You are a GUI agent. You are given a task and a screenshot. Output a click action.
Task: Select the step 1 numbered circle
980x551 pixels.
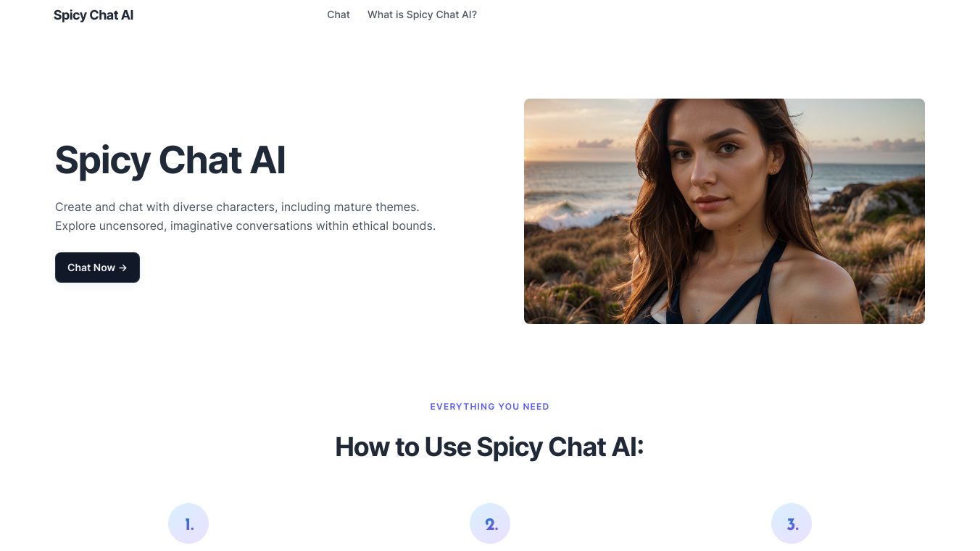[x=188, y=523]
